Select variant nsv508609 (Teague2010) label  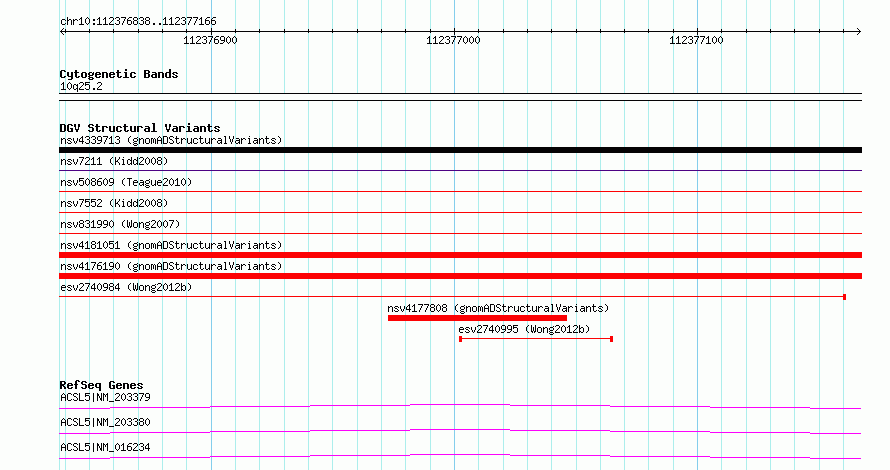tap(126, 182)
